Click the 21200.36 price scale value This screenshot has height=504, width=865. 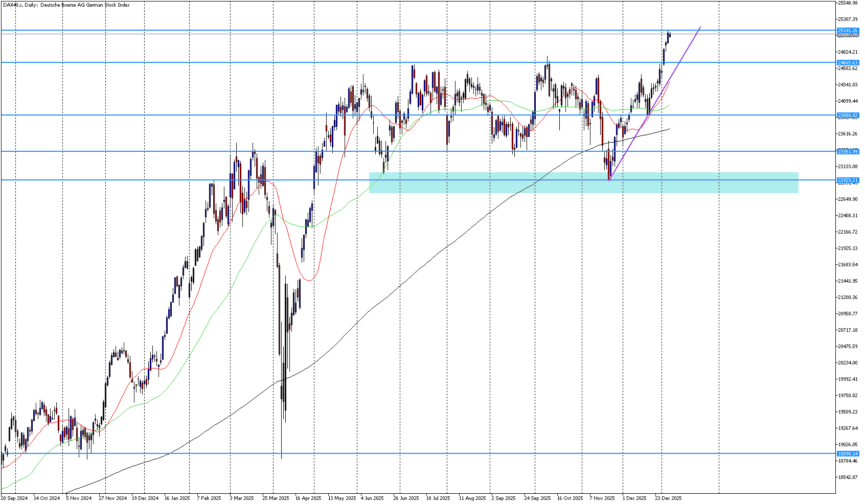pyautogui.click(x=847, y=297)
